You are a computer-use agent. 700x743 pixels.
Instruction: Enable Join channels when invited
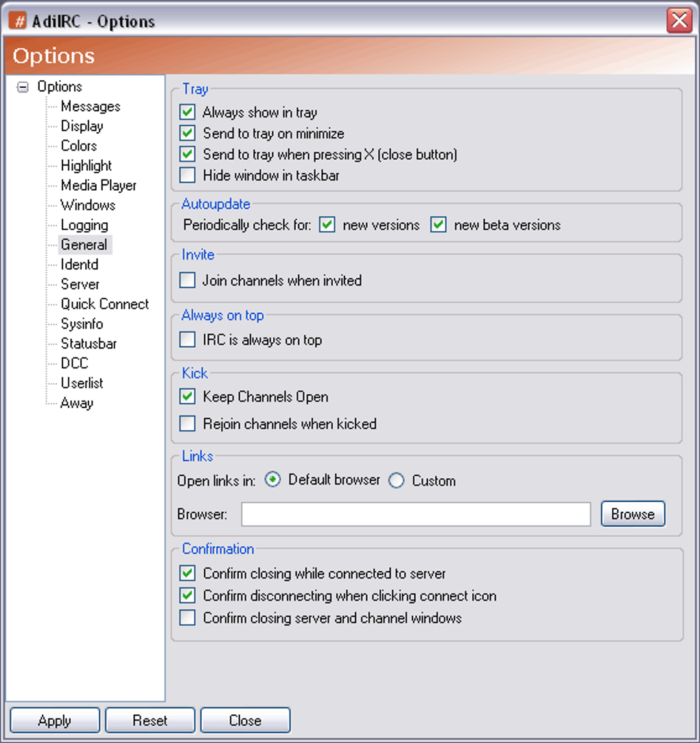click(x=187, y=280)
